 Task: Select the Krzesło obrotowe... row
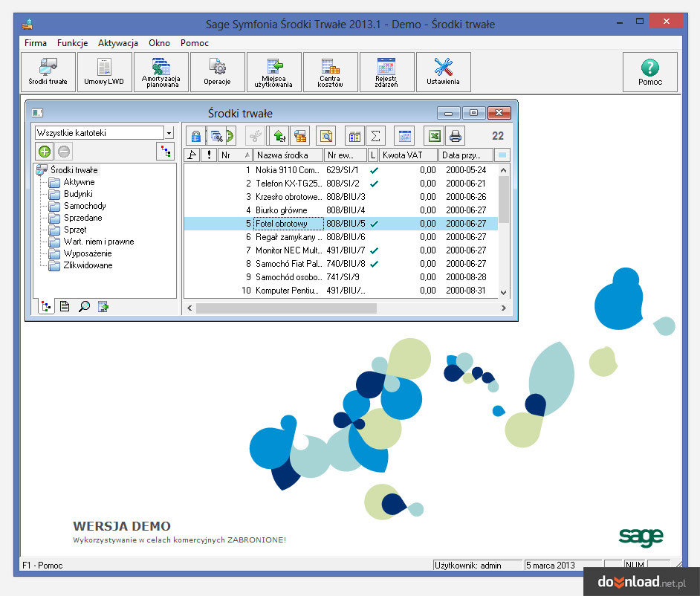tap(341, 197)
